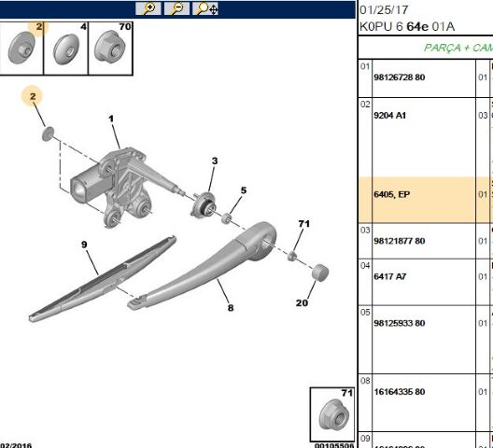Click the small washer part near callout 2
This screenshot has height=448, width=493.
point(48,133)
